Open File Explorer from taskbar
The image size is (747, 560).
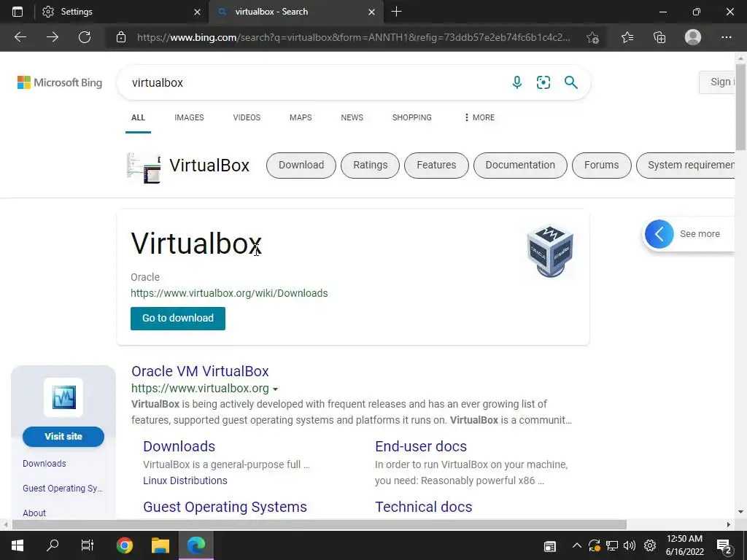pos(160,545)
